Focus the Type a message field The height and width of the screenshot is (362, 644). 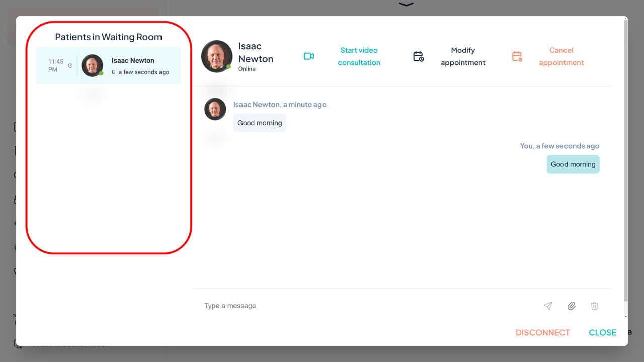click(x=367, y=306)
